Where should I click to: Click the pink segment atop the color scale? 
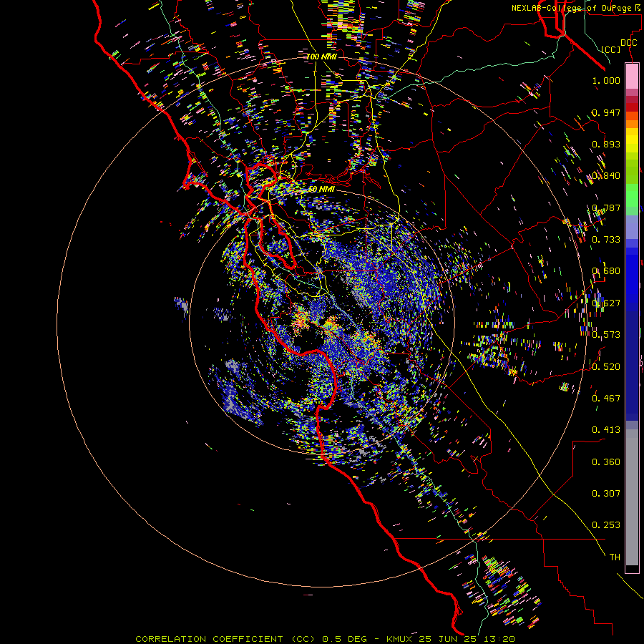click(632, 77)
